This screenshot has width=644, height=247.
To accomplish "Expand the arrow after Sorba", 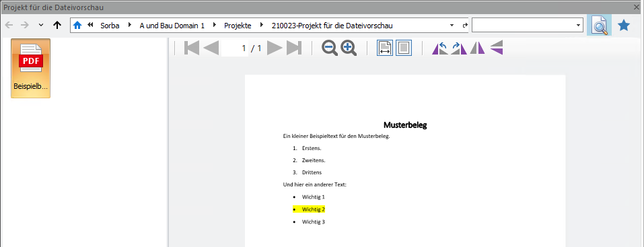I will point(130,25).
